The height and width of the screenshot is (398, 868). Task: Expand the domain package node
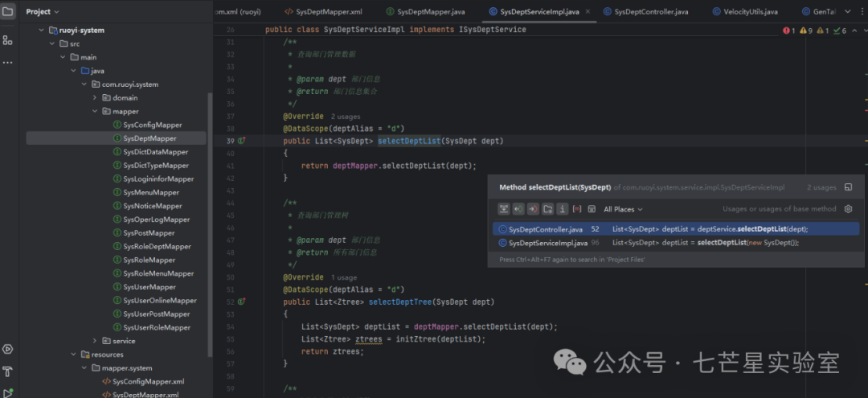pos(95,97)
